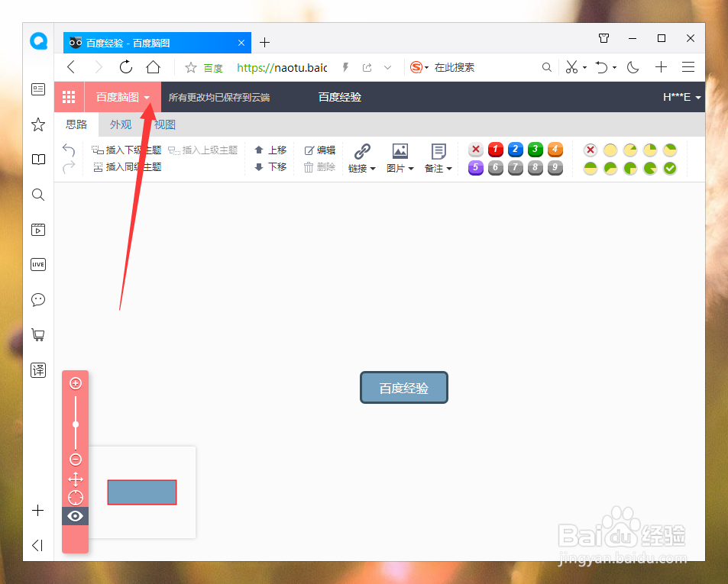The height and width of the screenshot is (584, 728).
Task: Click 插入上级主题 button
Action: [x=203, y=150]
